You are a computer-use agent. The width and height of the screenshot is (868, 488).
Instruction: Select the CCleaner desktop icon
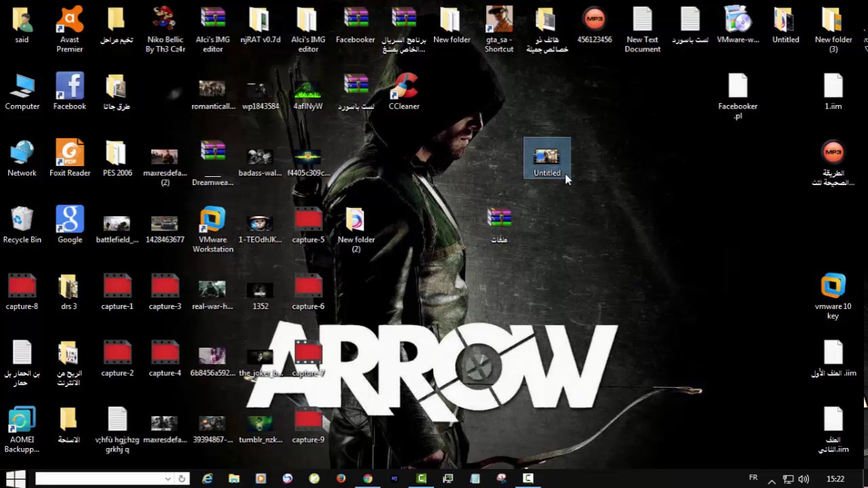tap(404, 92)
